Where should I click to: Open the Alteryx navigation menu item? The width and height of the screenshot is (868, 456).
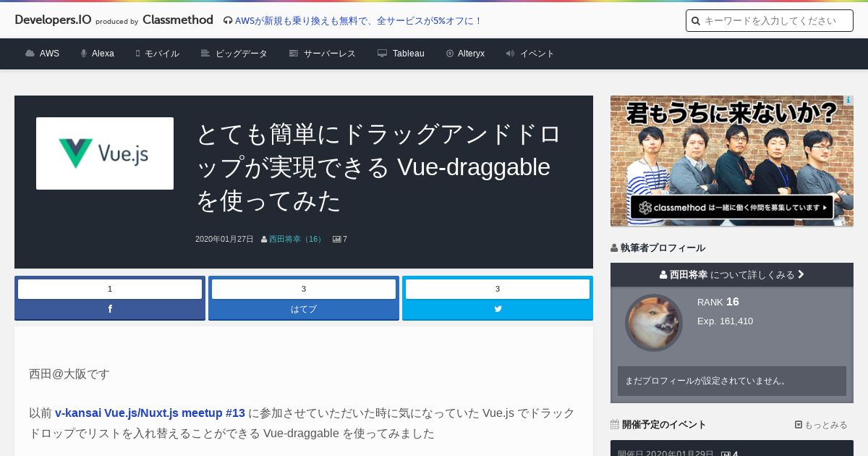[x=472, y=54]
